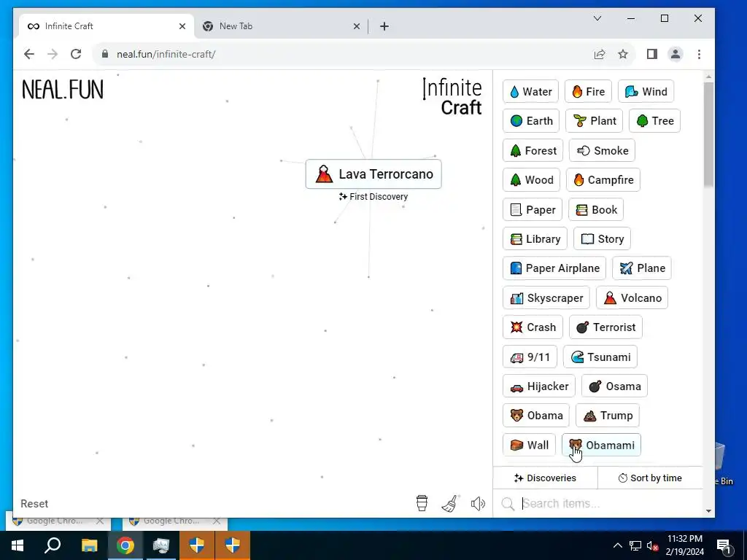Click the Lava Terrorcano card on canvas

(x=373, y=174)
